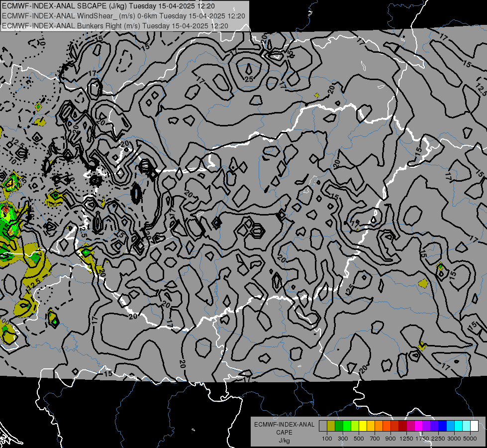Viewport: 487px width, 448px height.
Task: Click the 100 label under the legend
Action: pyautogui.click(x=327, y=439)
